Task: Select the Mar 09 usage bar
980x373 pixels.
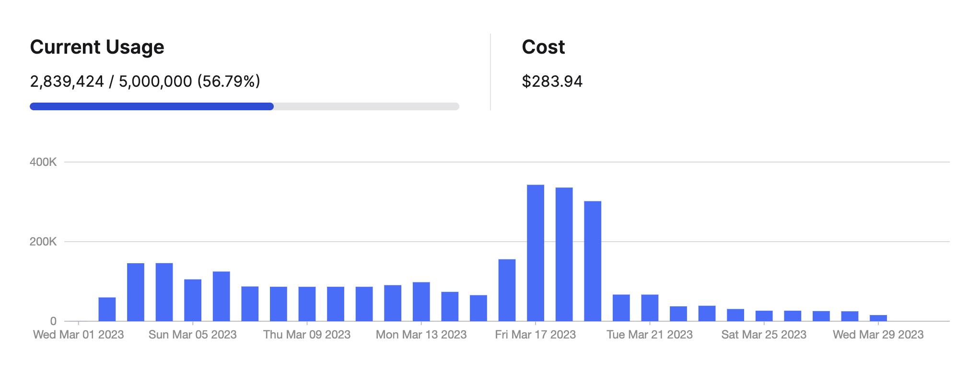Action: (307, 304)
